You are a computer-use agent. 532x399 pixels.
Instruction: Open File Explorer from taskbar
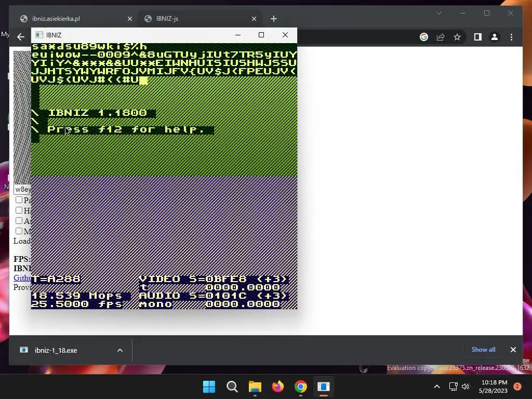click(255, 387)
